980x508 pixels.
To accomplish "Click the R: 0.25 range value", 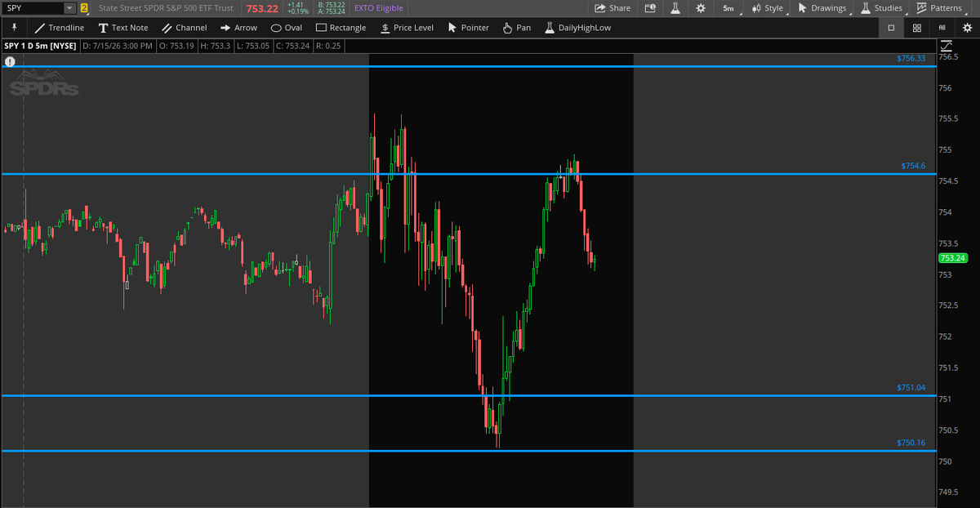I will point(329,46).
